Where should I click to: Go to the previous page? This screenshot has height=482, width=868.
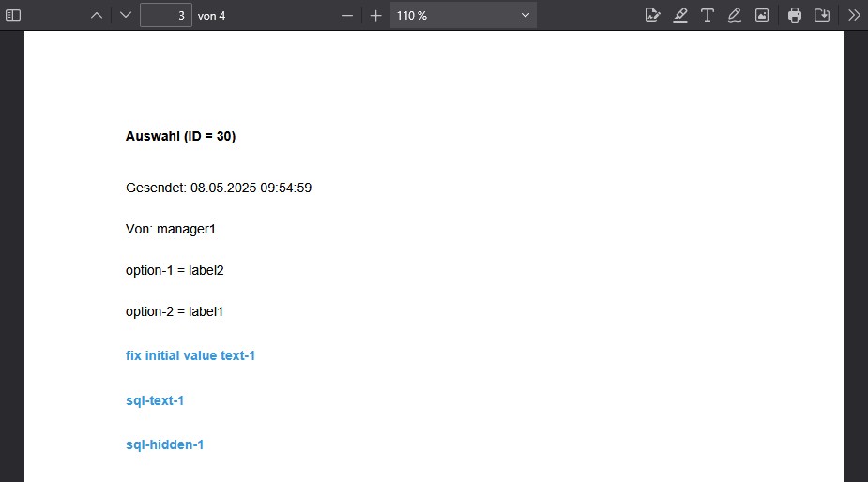click(97, 15)
